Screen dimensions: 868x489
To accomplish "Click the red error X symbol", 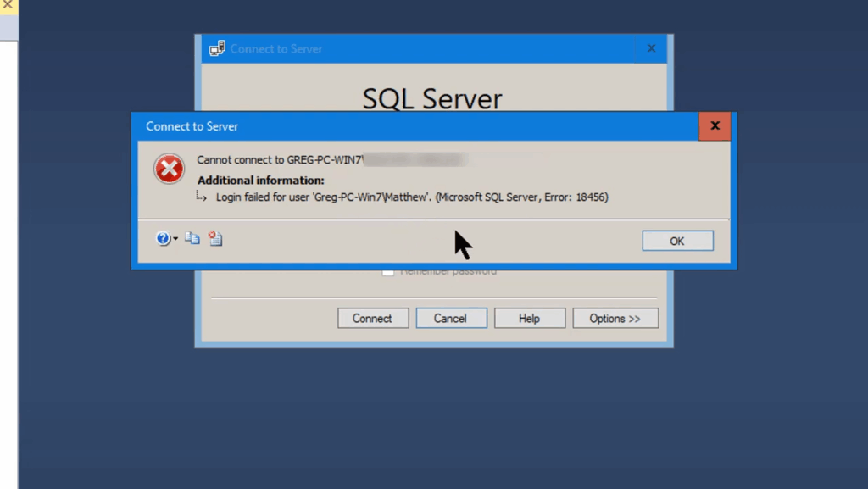I will click(168, 169).
